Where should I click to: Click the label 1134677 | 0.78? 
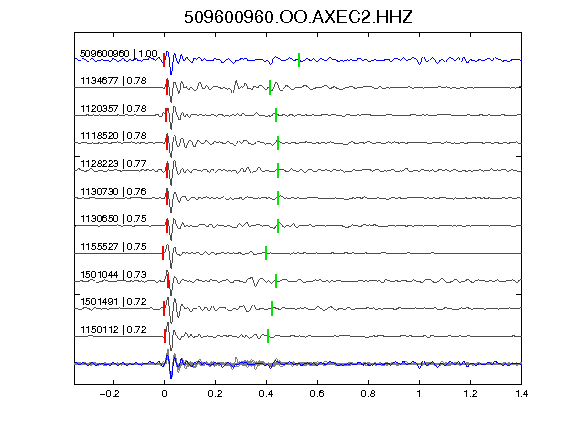click(114, 80)
